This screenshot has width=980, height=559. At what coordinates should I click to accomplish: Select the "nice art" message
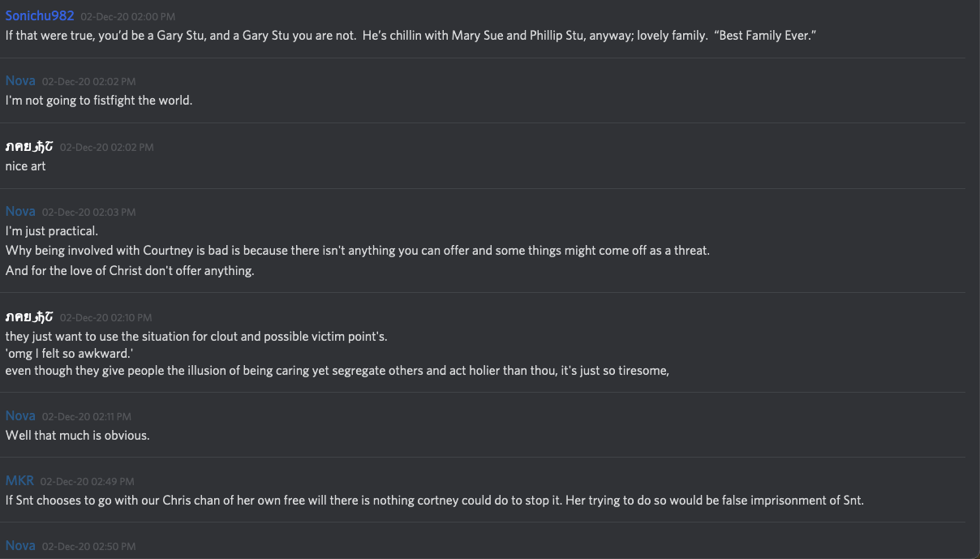tap(26, 166)
